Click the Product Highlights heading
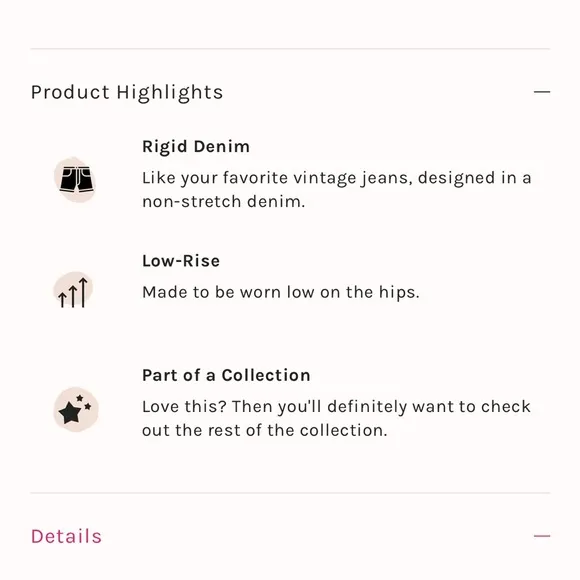The height and width of the screenshot is (580, 580). 127,92
